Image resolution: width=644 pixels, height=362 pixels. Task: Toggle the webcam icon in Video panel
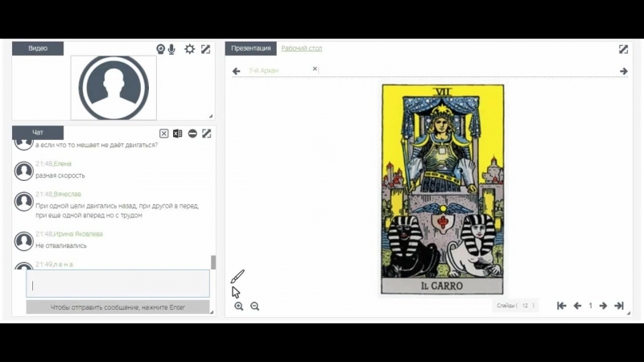[161, 49]
